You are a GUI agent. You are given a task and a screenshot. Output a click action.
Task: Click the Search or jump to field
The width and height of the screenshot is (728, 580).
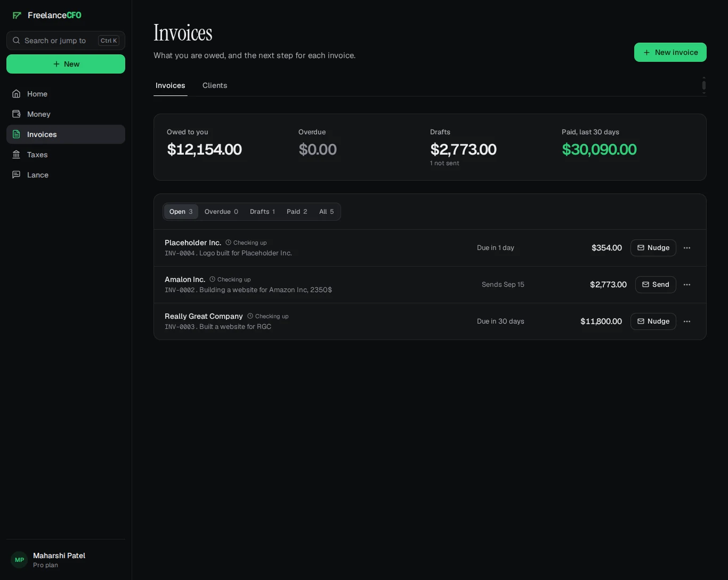click(66, 41)
